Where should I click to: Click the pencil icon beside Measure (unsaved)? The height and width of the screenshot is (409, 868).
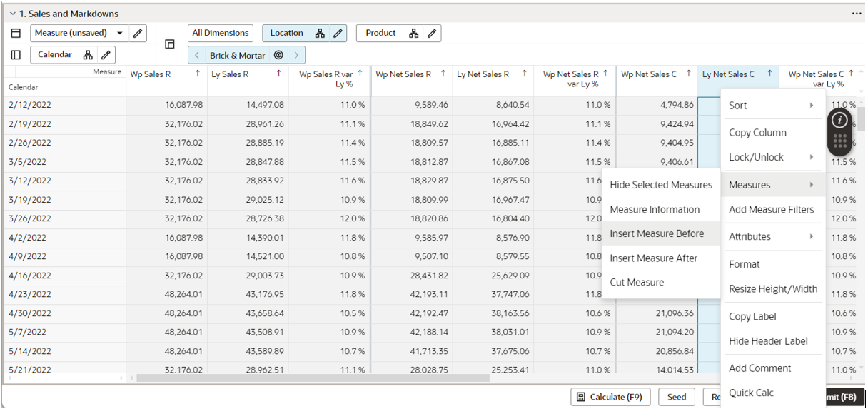(138, 33)
